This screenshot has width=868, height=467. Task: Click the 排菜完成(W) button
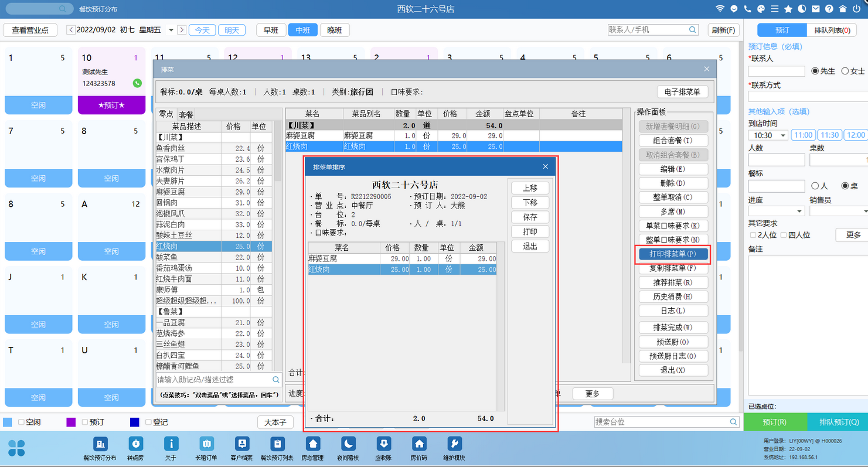[x=673, y=328]
